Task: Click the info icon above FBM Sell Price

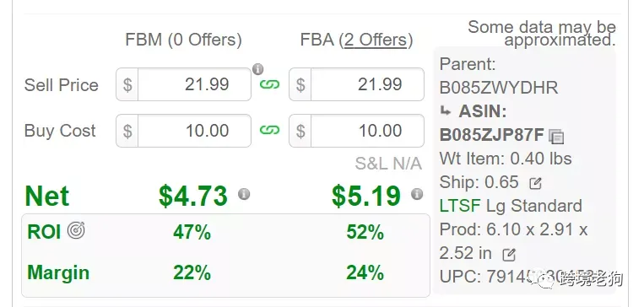Action: [x=257, y=69]
